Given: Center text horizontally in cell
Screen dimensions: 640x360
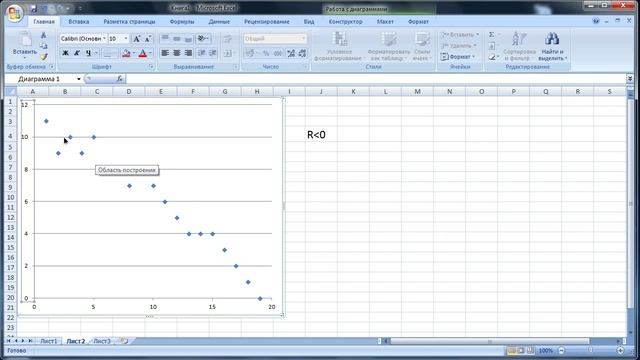Looking at the screenshot, I should pyautogui.click(x=176, y=53).
